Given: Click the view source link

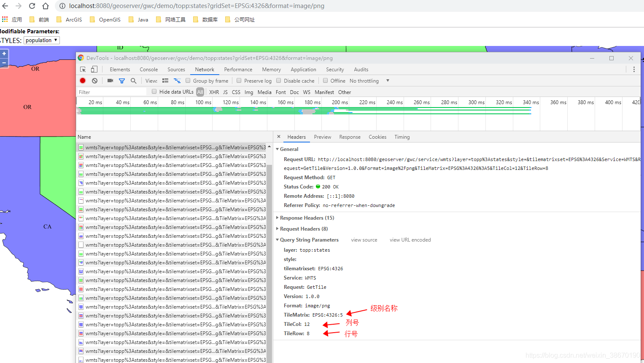Looking at the screenshot, I should click(364, 240).
